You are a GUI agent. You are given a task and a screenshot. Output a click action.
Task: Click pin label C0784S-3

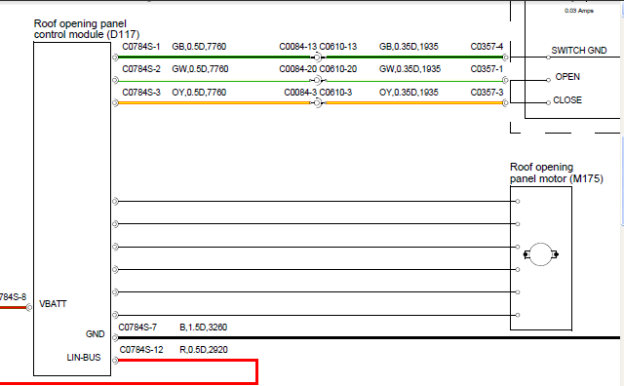141,93
